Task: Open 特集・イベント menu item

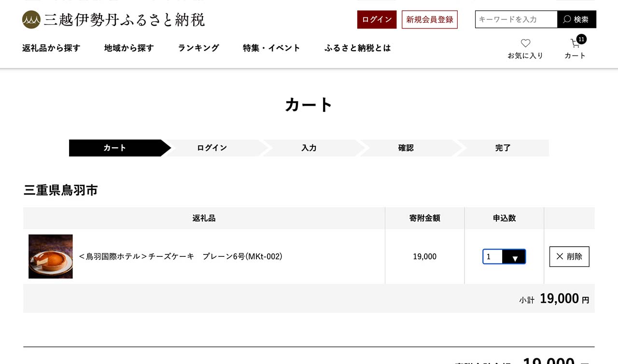Action: [271, 48]
